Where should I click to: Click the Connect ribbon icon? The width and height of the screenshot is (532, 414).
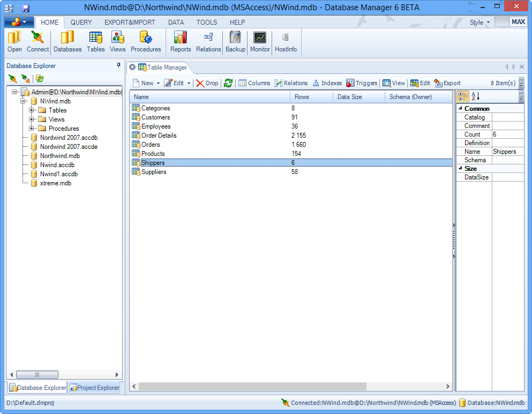pyautogui.click(x=38, y=41)
